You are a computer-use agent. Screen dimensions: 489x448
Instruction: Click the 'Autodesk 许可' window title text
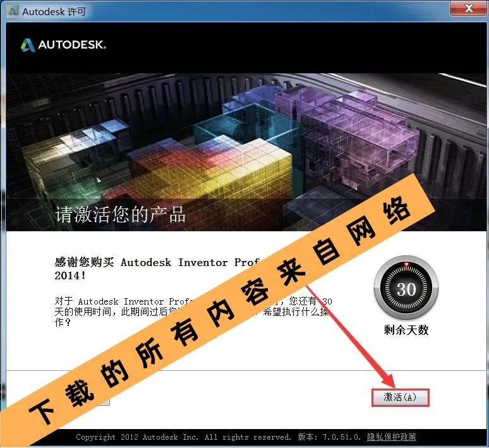tap(54, 11)
